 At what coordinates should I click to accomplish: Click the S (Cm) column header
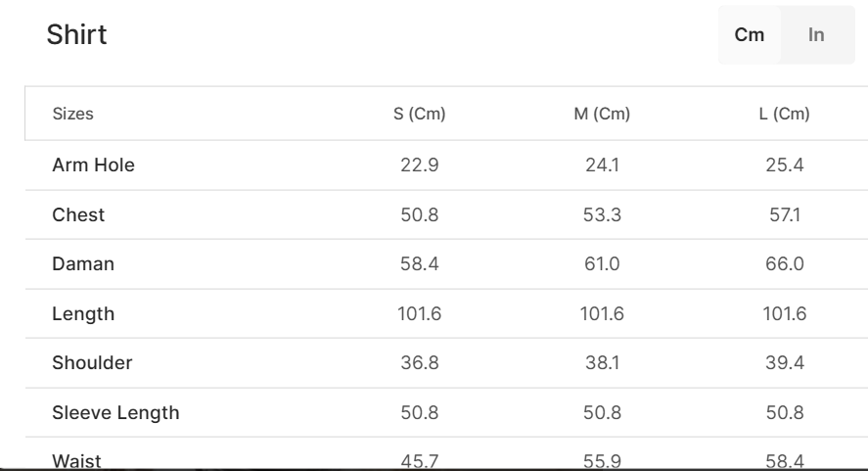pos(420,114)
